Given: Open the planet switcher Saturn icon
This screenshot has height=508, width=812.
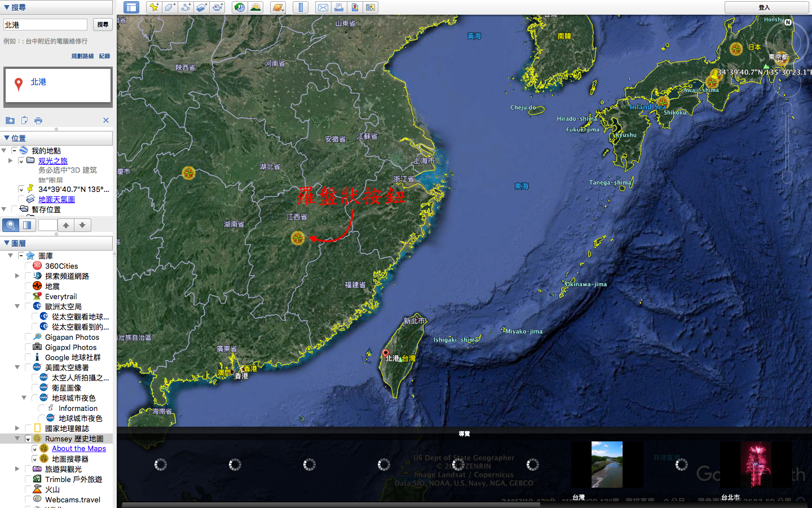Looking at the screenshot, I should point(277,7).
